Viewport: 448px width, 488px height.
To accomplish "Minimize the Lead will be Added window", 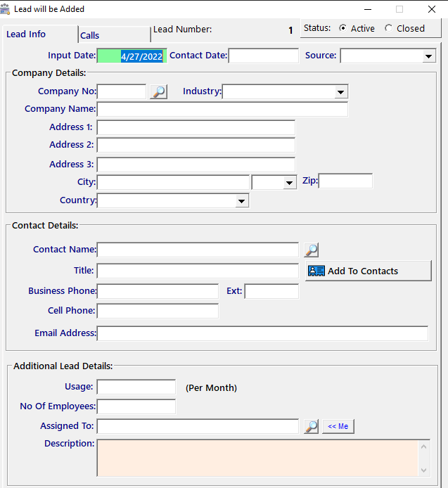I will tap(368, 9).
